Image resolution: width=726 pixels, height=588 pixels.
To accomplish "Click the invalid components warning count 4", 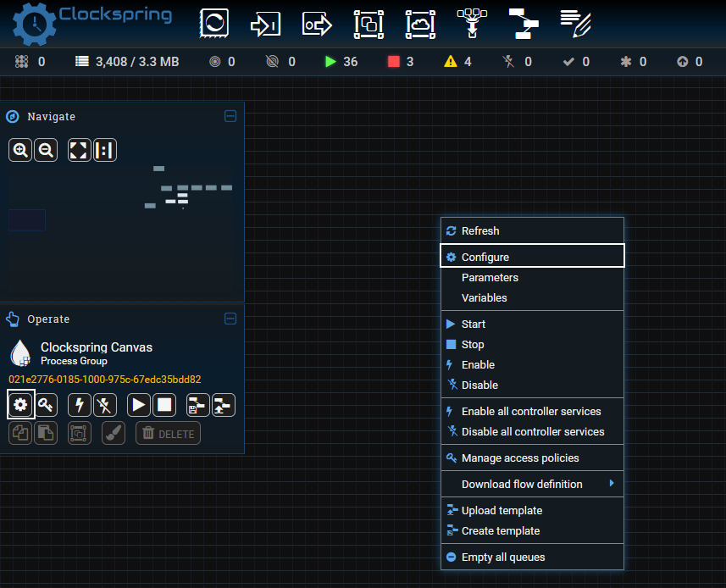I will [457, 62].
